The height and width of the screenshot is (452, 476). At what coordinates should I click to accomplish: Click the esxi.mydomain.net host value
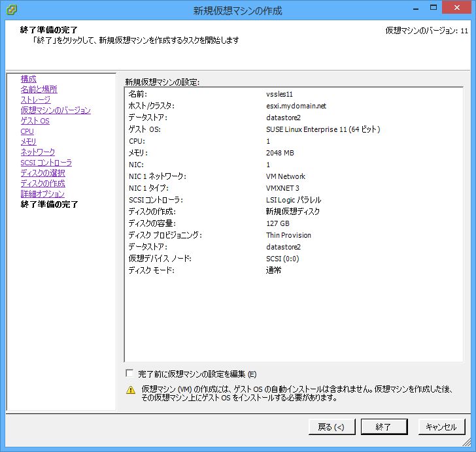(x=296, y=106)
